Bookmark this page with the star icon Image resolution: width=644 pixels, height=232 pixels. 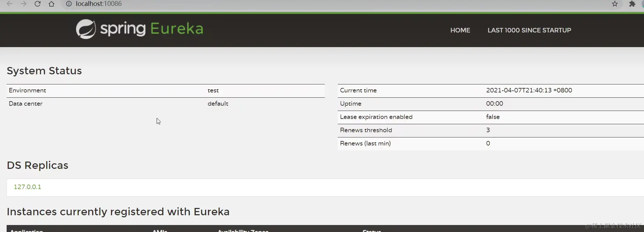[x=615, y=4]
